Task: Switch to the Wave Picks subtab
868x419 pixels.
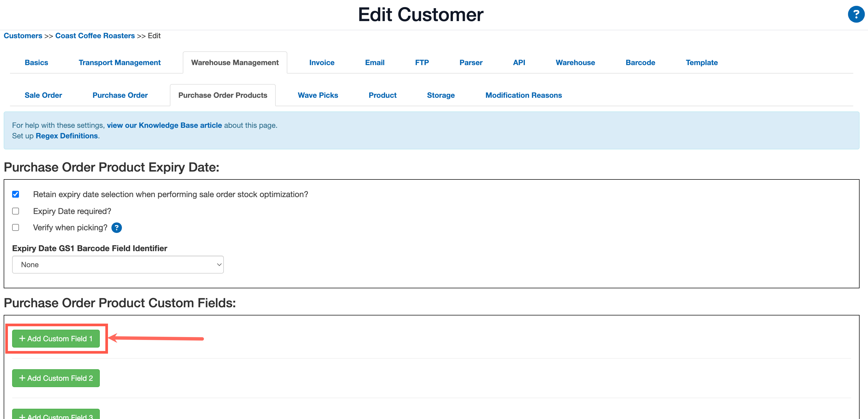Action: click(317, 95)
